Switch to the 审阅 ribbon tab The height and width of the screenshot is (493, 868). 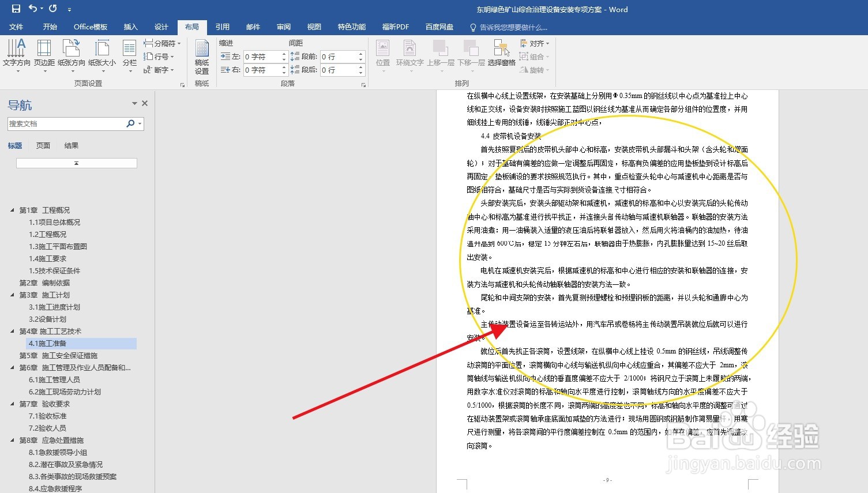point(283,27)
